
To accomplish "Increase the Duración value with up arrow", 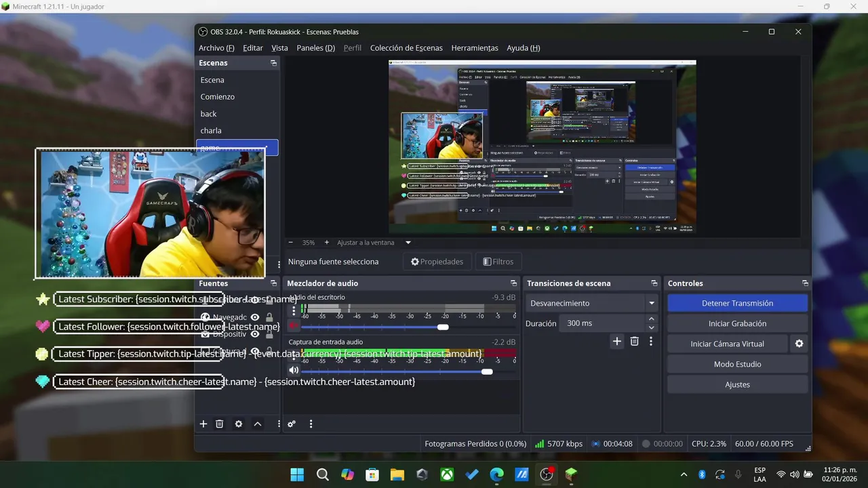I will tap(652, 319).
